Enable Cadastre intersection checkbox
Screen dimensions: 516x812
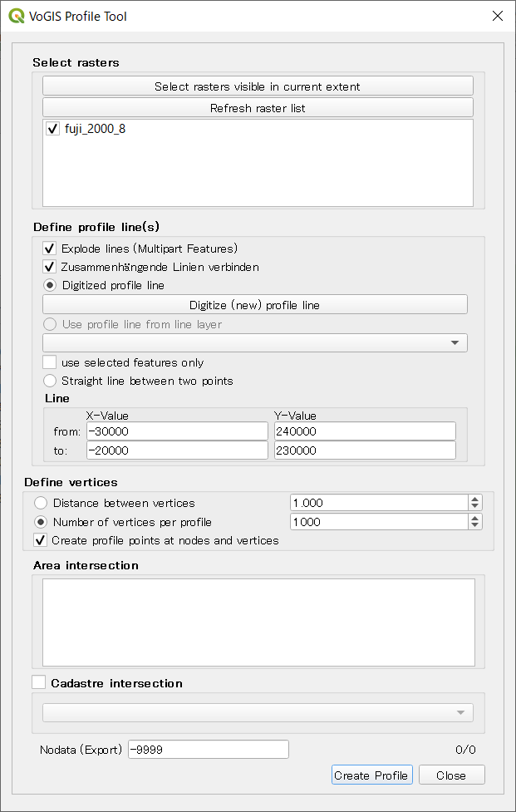(x=39, y=682)
